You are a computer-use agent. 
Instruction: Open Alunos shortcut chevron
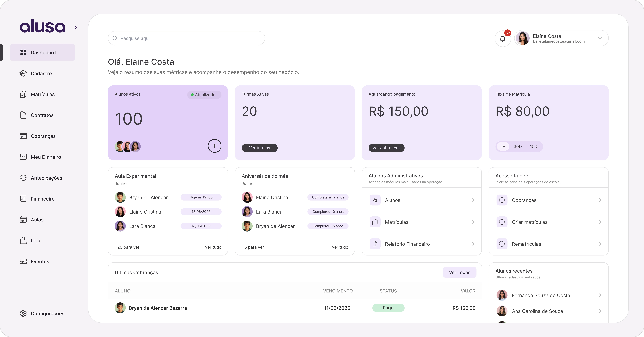click(473, 200)
